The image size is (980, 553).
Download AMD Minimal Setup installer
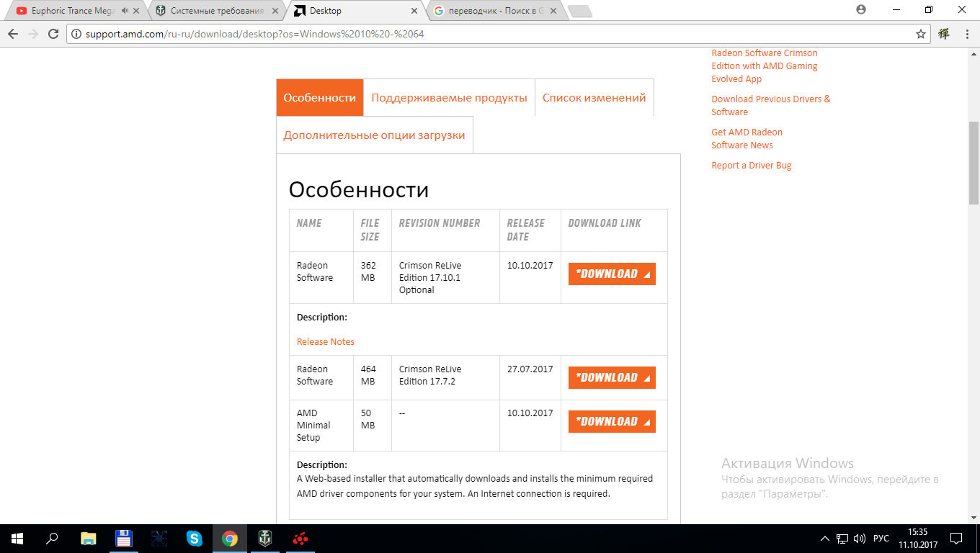click(x=612, y=421)
